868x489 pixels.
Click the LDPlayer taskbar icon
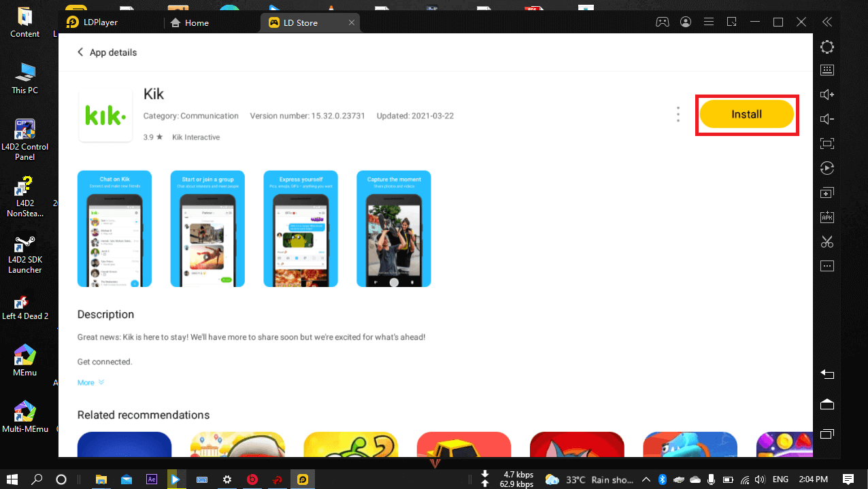pos(302,479)
